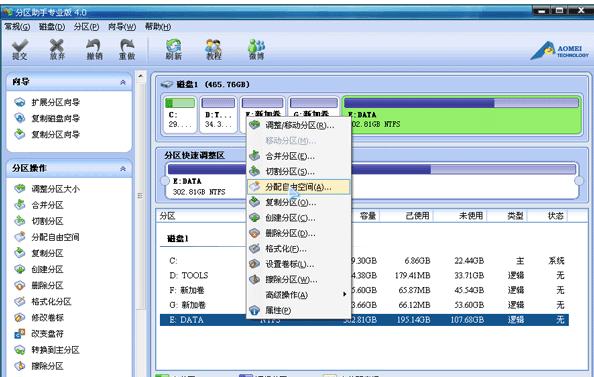Choose 分配自由空间(A) in context menu
Screen dimensions: 594x377
tap(299, 187)
